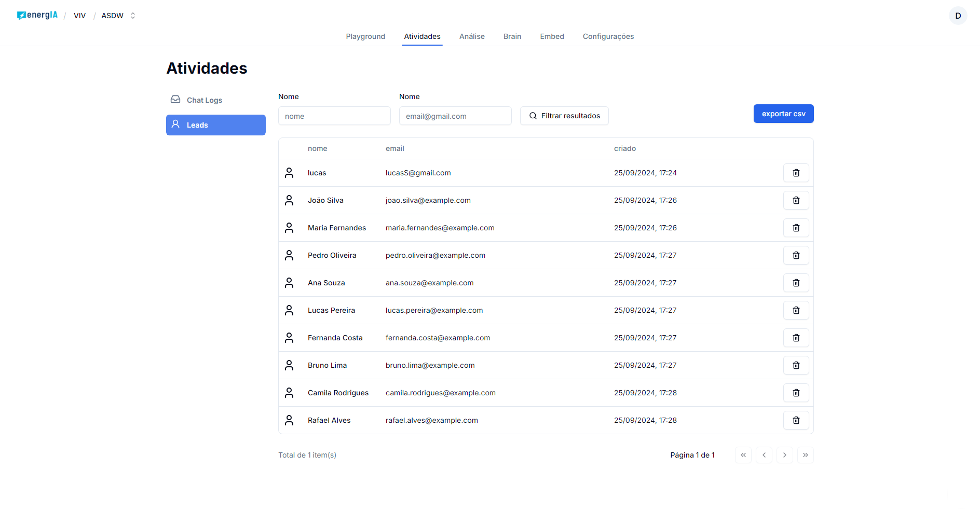980x511 pixels.
Task: Open the Configurações tab
Action: (x=608, y=36)
